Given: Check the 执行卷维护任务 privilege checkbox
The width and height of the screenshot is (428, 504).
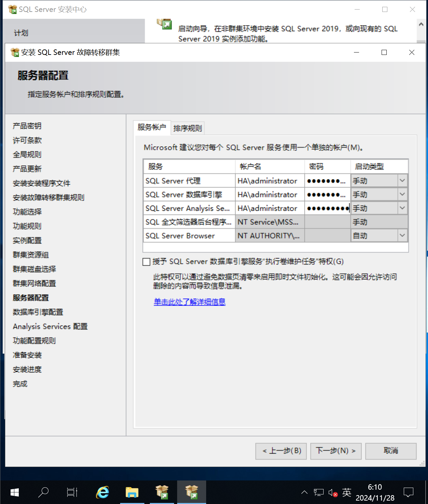Looking at the screenshot, I should click(x=146, y=262).
